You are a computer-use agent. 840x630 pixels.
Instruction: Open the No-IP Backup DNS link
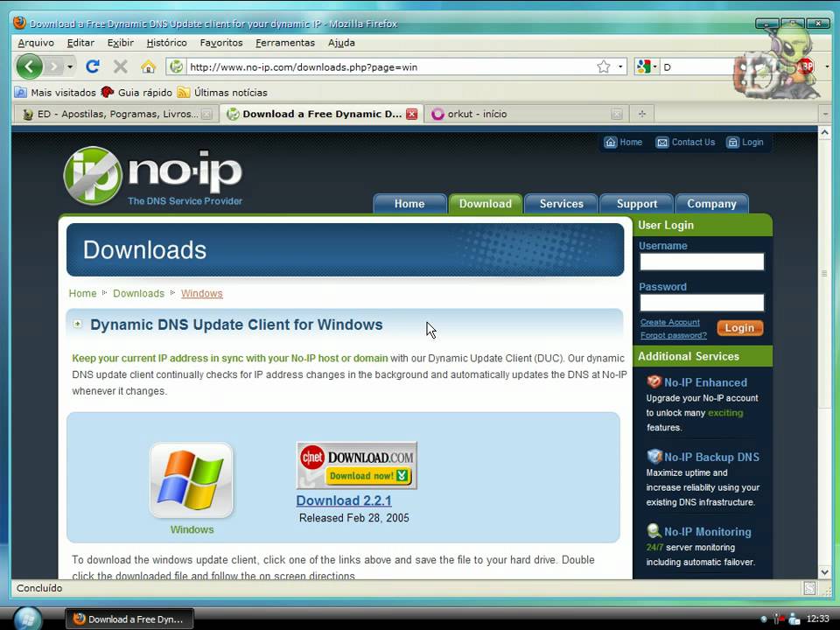[711, 457]
